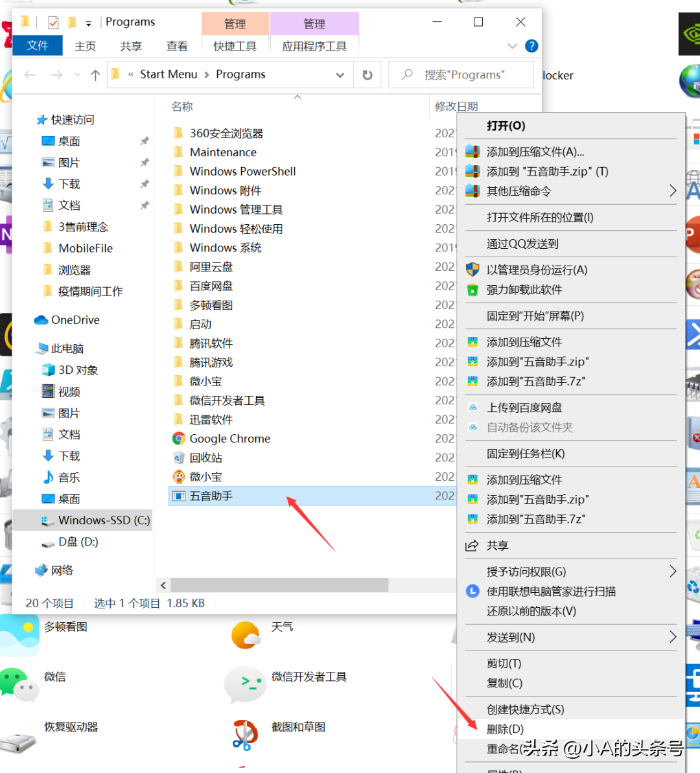Open MobileFile folder in navigation pane

pos(86,248)
